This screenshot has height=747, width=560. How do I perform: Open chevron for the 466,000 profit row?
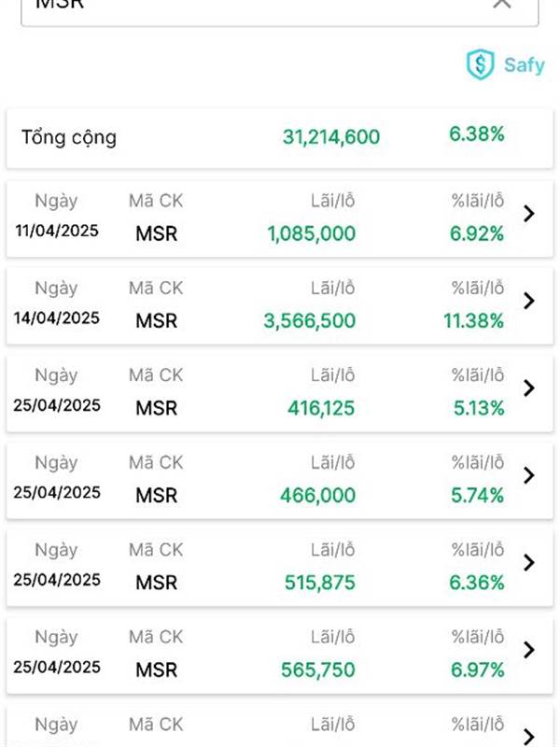(528, 475)
